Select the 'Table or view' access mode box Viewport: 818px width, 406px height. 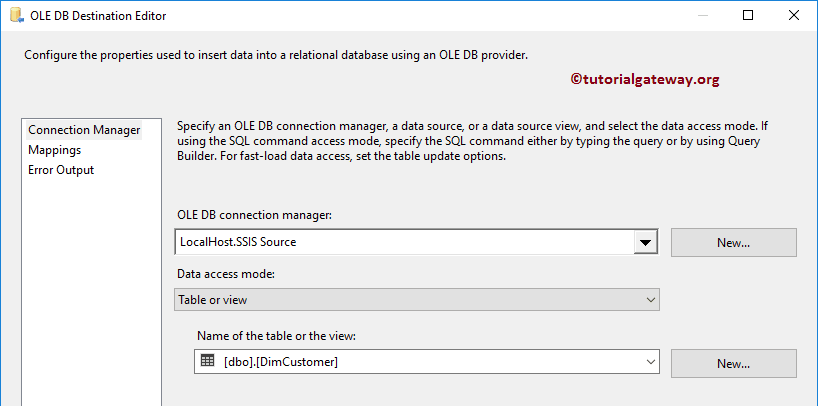tap(400, 300)
